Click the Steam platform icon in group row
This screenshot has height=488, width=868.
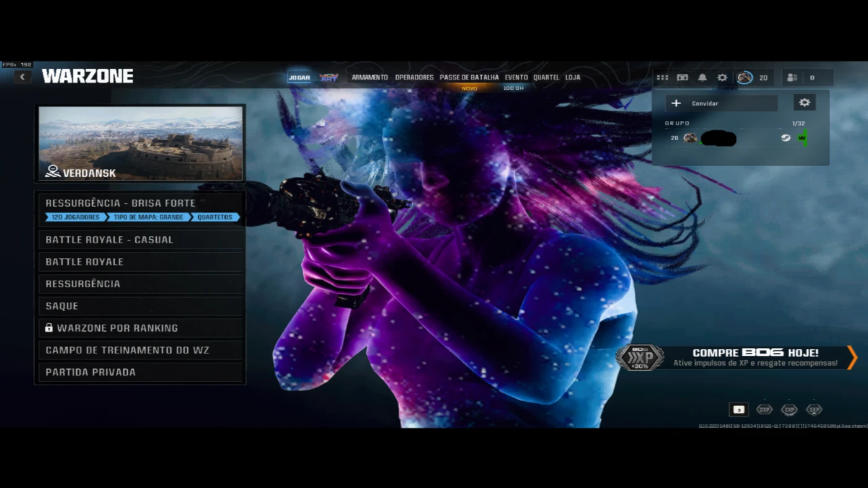786,138
